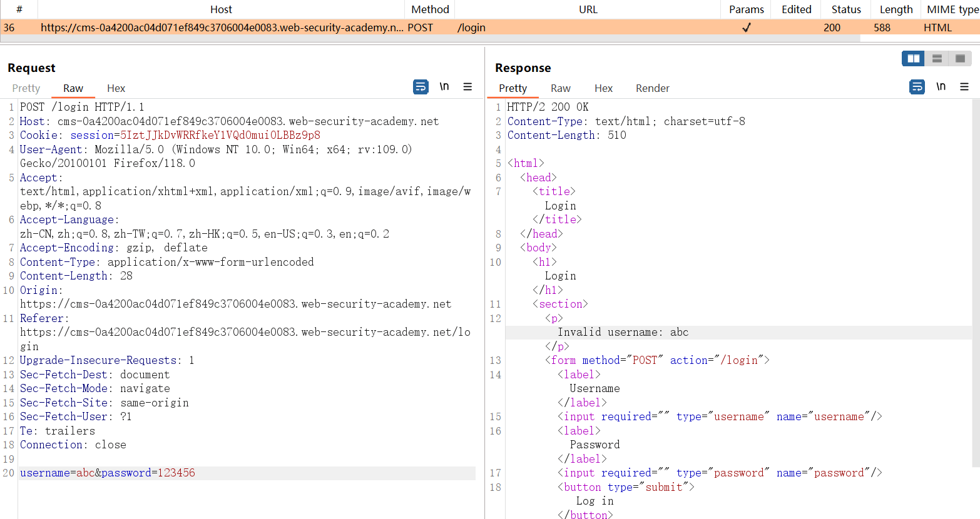The height and width of the screenshot is (519, 980).
Task: Open the Request panel hamburger menu
Action: (x=467, y=87)
